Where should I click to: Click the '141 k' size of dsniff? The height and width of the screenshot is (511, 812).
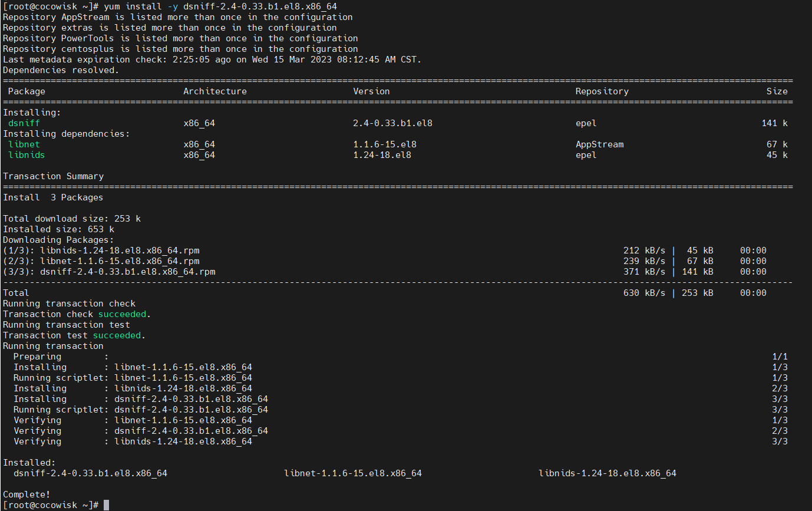(775, 123)
